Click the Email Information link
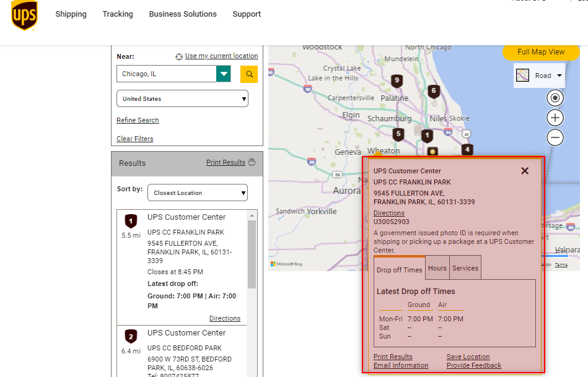Image resolution: width=588 pixels, height=377 pixels. click(x=401, y=365)
